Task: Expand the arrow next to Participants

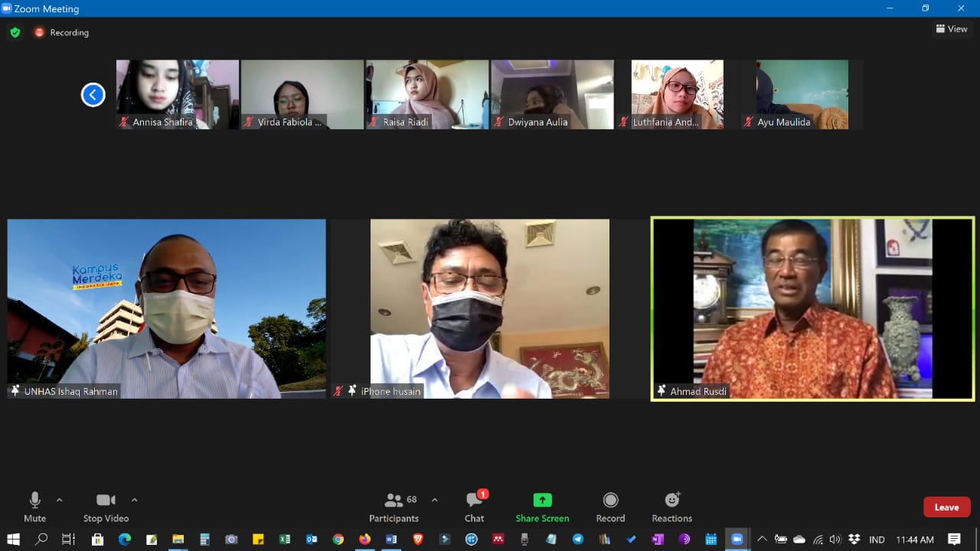Action: point(435,500)
